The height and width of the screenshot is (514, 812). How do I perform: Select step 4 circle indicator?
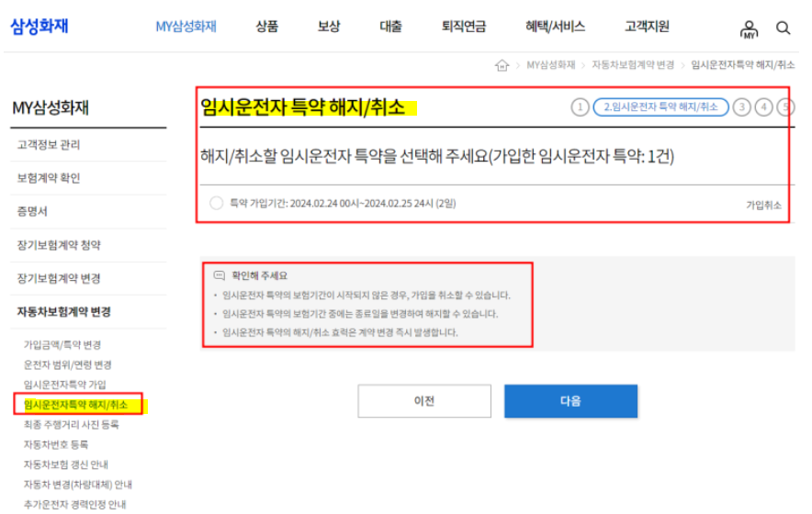763,107
